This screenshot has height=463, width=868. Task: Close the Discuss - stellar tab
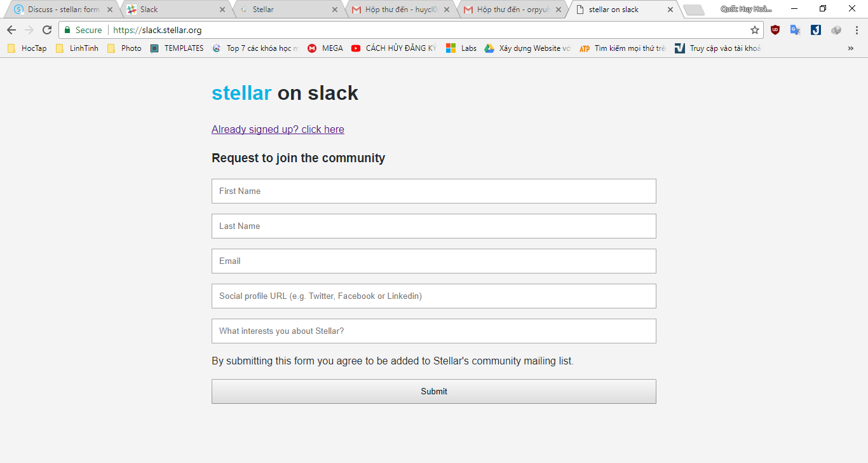(x=109, y=10)
